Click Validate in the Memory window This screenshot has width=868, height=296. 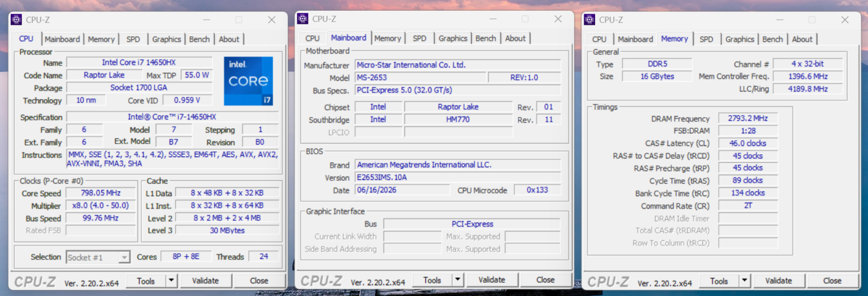point(779,281)
